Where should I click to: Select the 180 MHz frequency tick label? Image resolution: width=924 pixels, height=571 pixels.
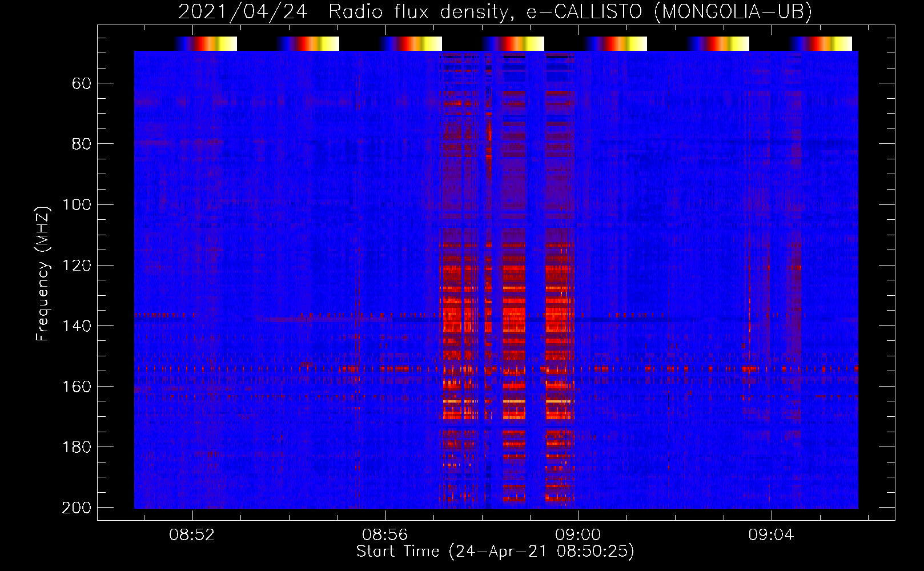click(77, 447)
